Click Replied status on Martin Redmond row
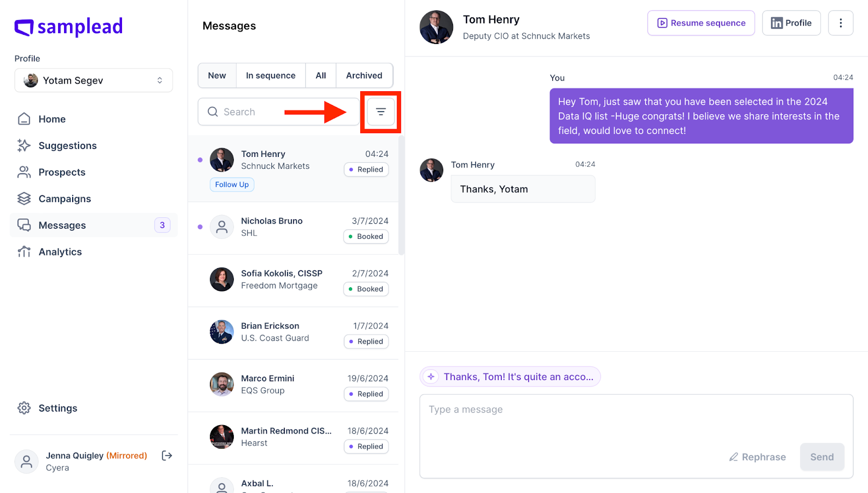 point(366,446)
